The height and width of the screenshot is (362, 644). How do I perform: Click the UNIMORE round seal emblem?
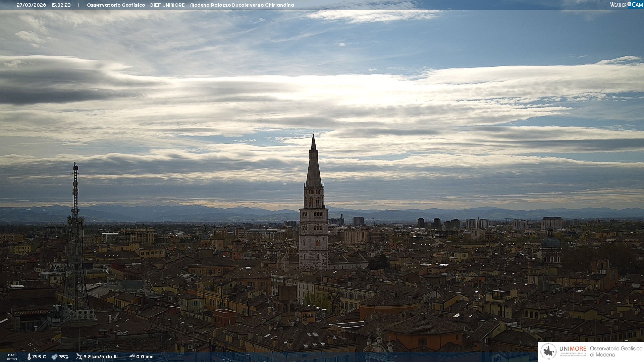[549, 352]
